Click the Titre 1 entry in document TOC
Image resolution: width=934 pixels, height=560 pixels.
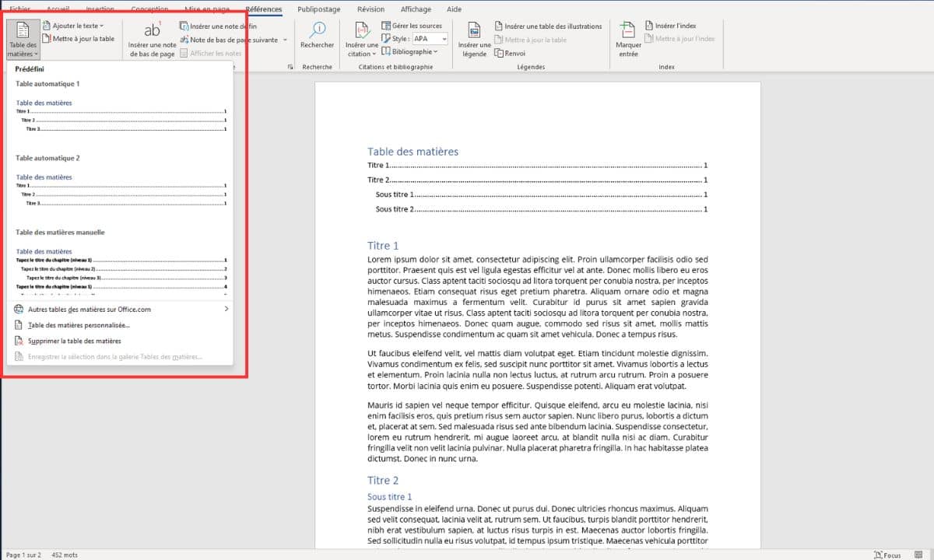537,166
